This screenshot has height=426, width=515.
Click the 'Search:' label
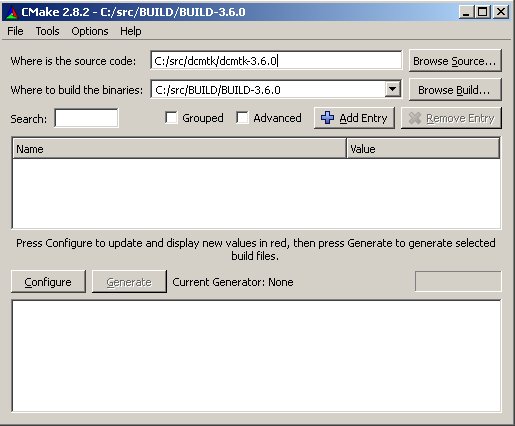(x=29, y=119)
